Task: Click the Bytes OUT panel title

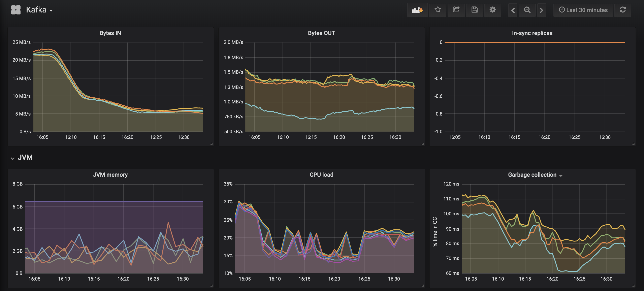Action: tap(321, 33)
